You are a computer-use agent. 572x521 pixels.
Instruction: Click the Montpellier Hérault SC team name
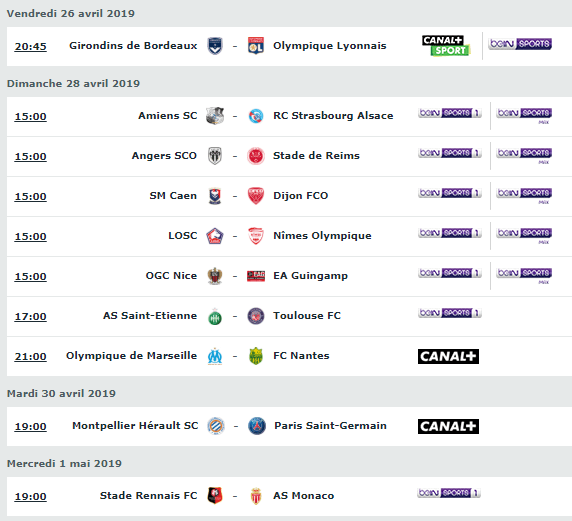(x=135, y=426)
